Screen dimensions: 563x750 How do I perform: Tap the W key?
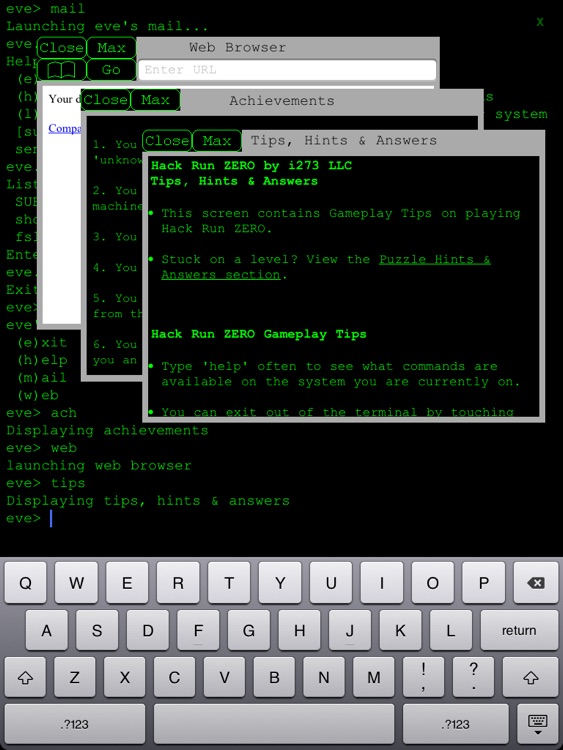coord(77,583)
